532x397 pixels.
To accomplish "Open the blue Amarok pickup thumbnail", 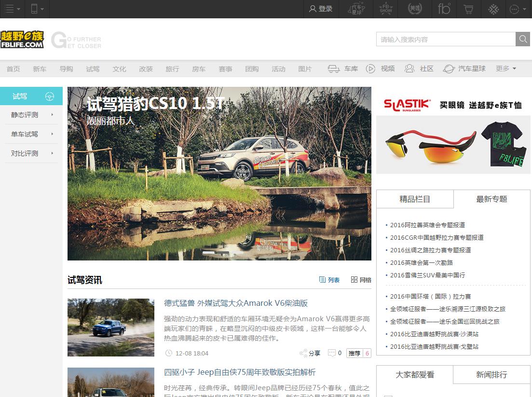I will tap(111, 328).
